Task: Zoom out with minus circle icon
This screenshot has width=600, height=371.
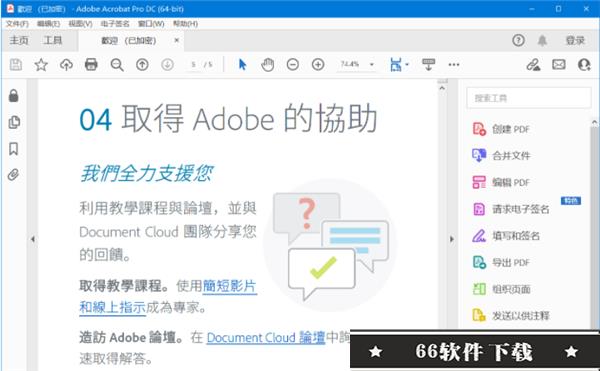Action: [293, 64]
